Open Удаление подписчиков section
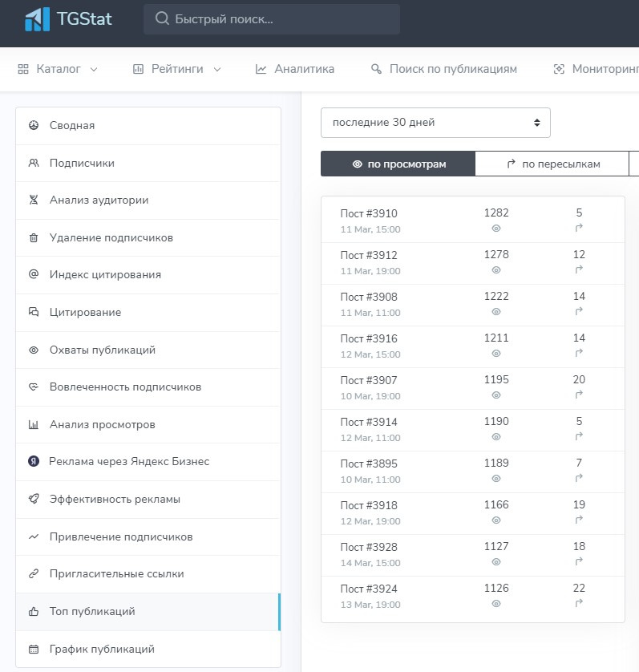Screen dimensions: 639x672 (x=148, y=238)
